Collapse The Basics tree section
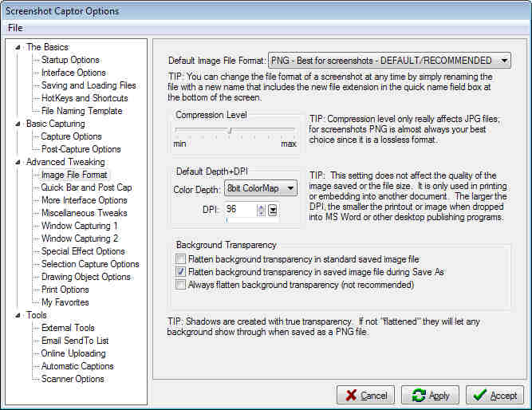The width and height of the screenshot is (532, 410). click(20, 48)
